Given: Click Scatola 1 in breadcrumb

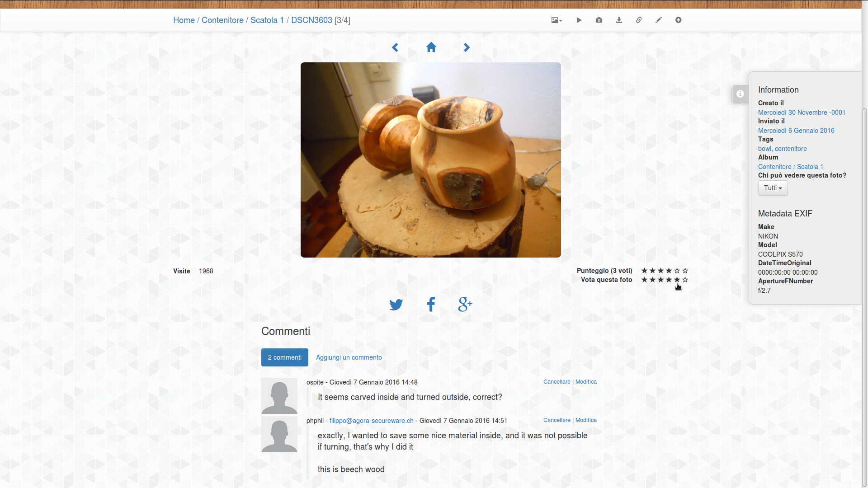Looking at the screenshot, I should click(x=267, y=20).
